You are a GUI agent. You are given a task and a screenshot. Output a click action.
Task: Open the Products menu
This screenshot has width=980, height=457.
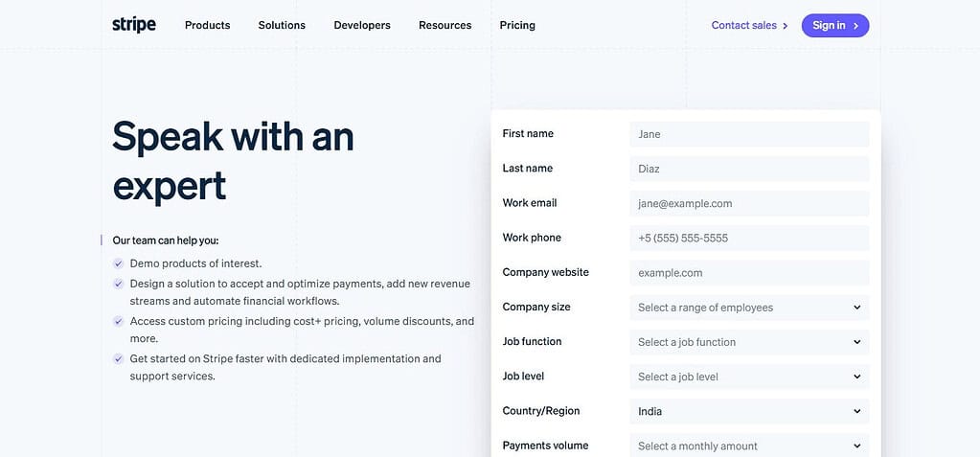click(x=208, y=26)
